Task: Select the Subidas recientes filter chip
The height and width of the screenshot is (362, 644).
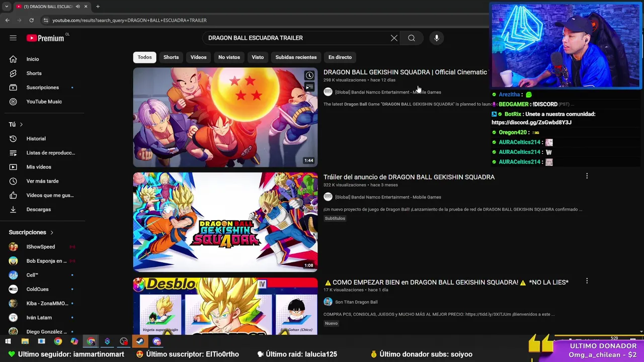Action: coord(296,57)
